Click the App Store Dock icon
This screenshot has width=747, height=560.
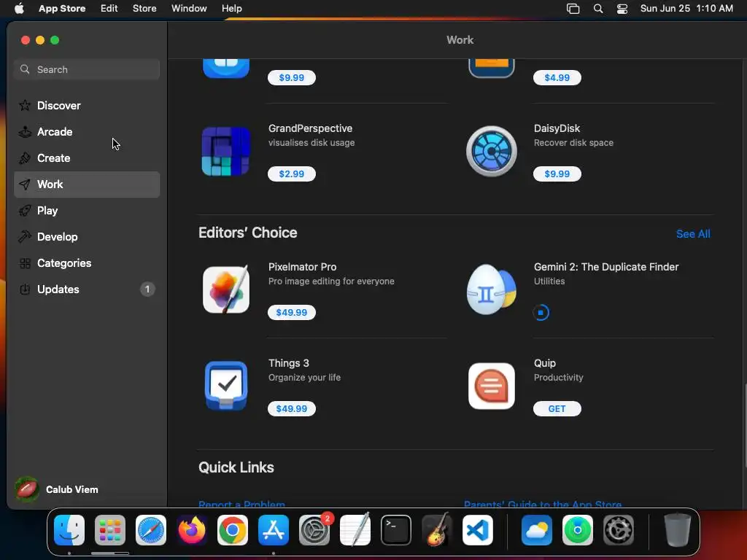pos(274,530)
